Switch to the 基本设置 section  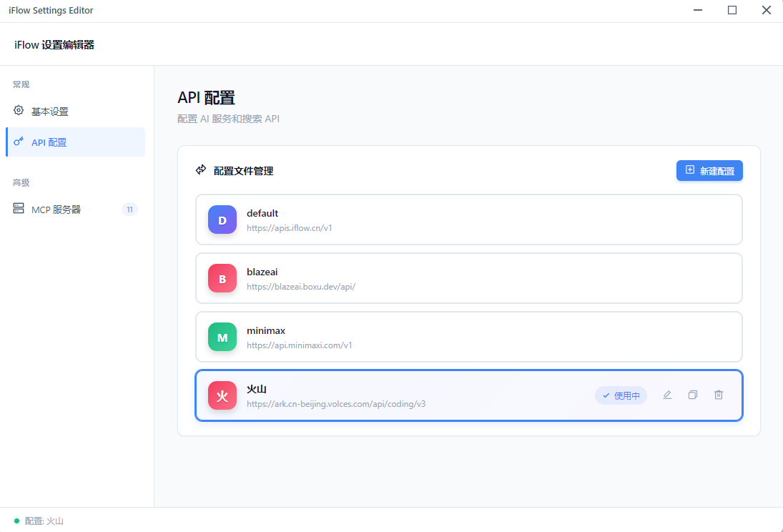(49, 111)
